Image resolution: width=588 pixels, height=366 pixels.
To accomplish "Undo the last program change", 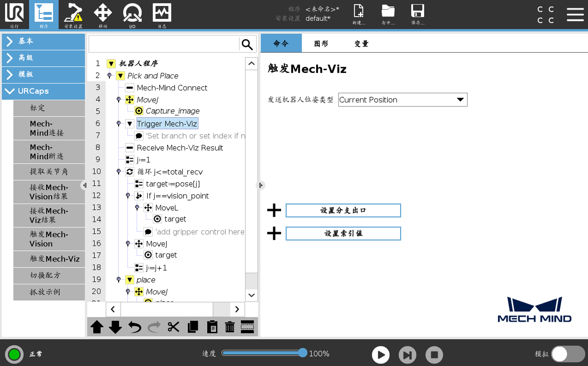I will [135, 327].
